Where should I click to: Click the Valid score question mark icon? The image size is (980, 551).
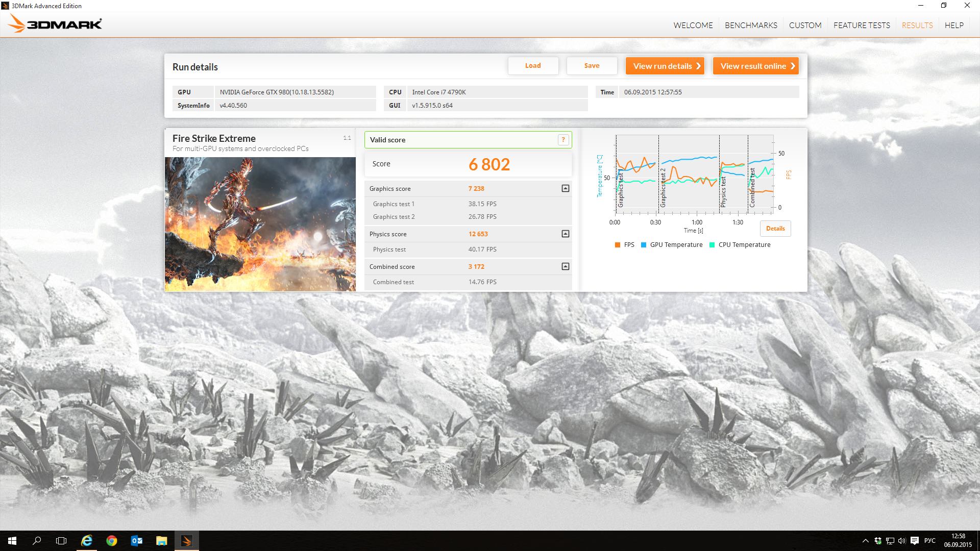pos(563,140)
